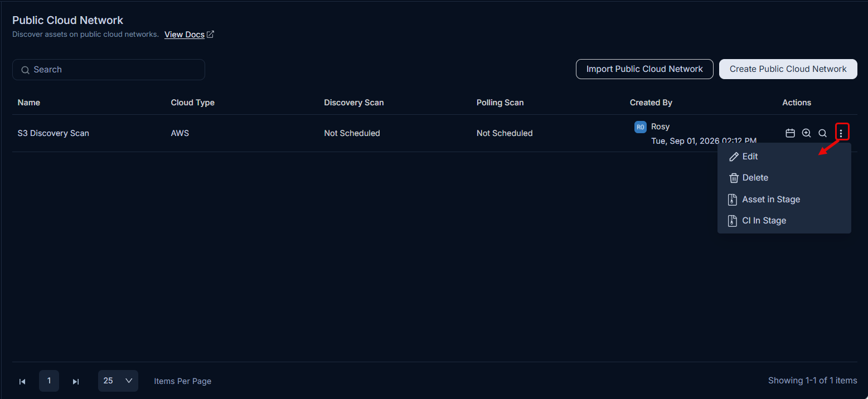Click the Showing 1-1 of 1 items text

pos(813,381)
